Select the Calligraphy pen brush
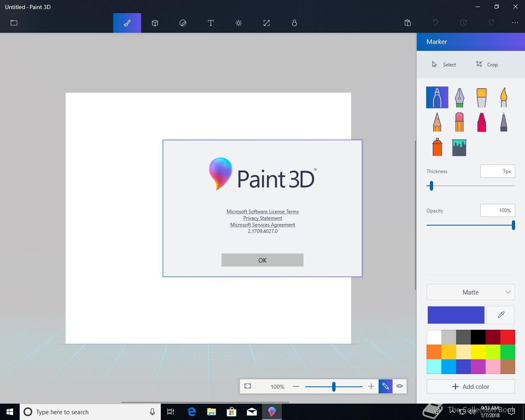The image size is (525, 420). coord(459,98)
